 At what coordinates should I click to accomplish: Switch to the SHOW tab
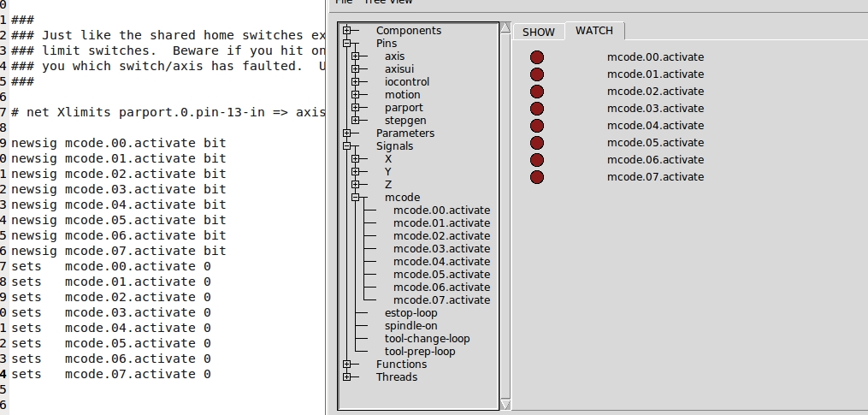click(x=538, y=33)
